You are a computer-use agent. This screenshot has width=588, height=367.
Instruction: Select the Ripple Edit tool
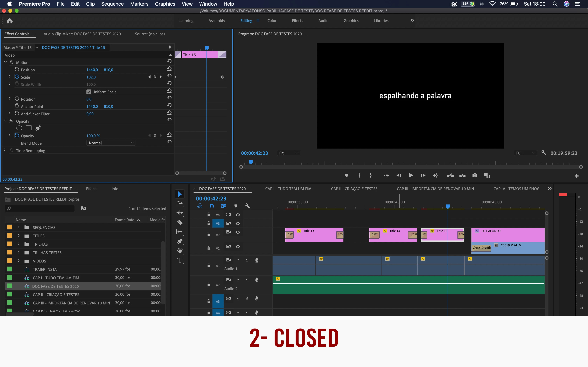[180, 213]
